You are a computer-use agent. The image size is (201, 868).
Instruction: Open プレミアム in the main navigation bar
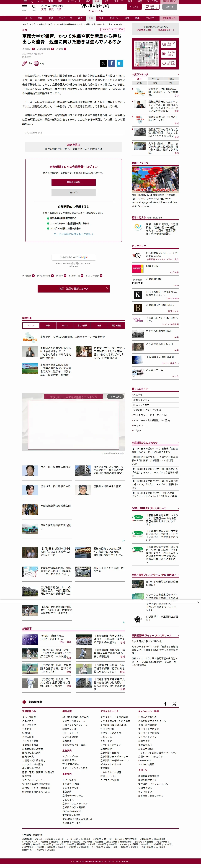(151, 18)
